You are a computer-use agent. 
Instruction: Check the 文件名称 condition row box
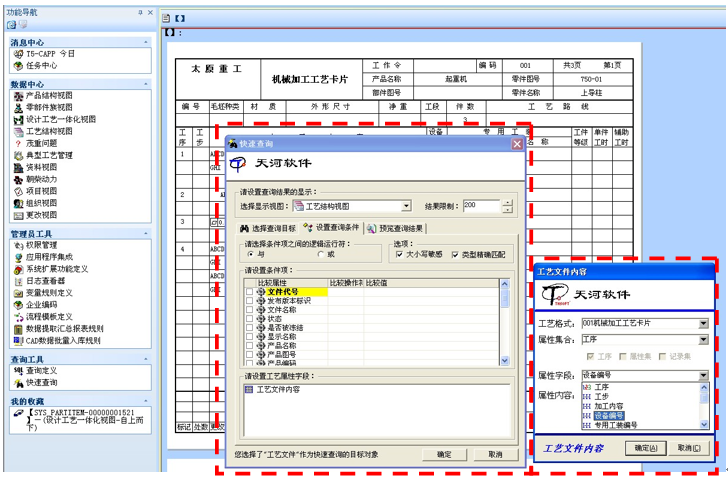pyautogui.click(x=249, y=310)
